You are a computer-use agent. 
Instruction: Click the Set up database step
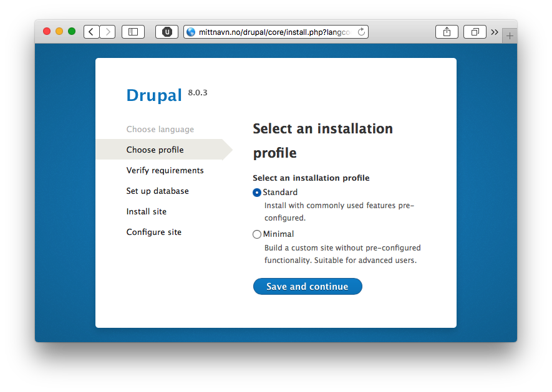(x=157, y=191)
